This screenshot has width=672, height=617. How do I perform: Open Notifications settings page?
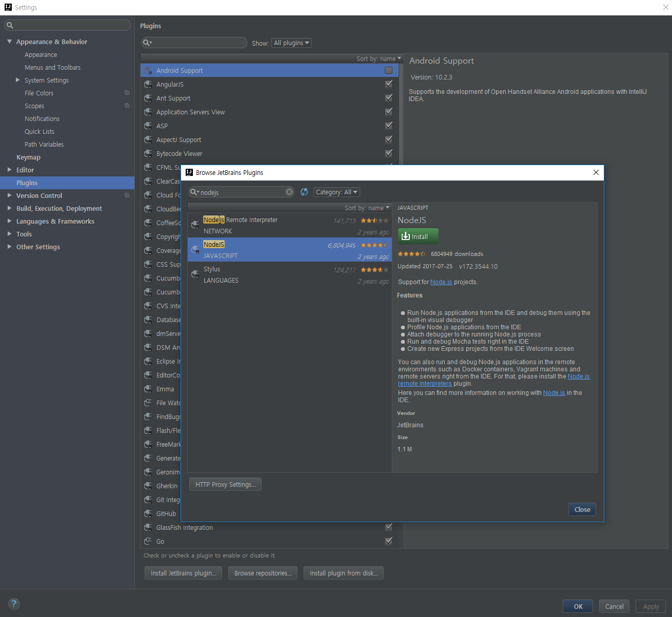click(x=42, y=118)
